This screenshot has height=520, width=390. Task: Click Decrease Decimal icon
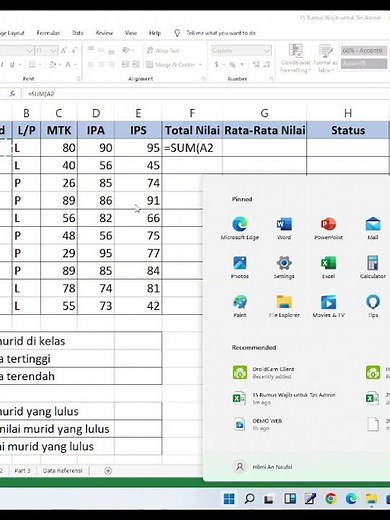(267, 64)
